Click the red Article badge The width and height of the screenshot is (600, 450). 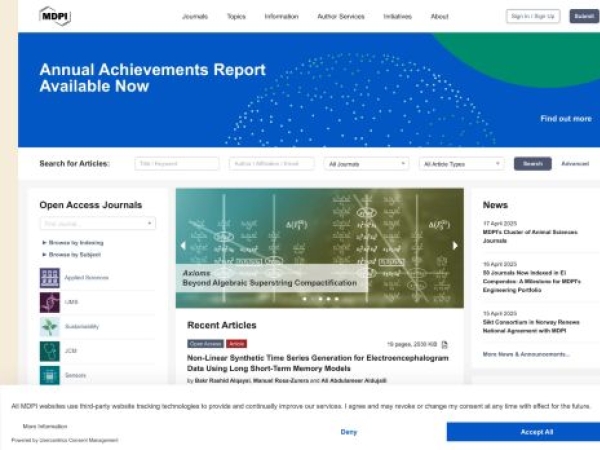(236, 344)
